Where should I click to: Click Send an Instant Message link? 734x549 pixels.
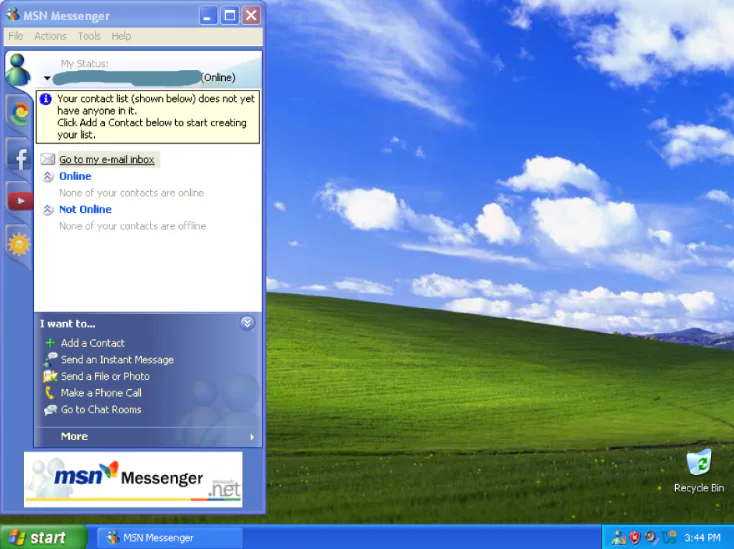[x=117, y=359]
